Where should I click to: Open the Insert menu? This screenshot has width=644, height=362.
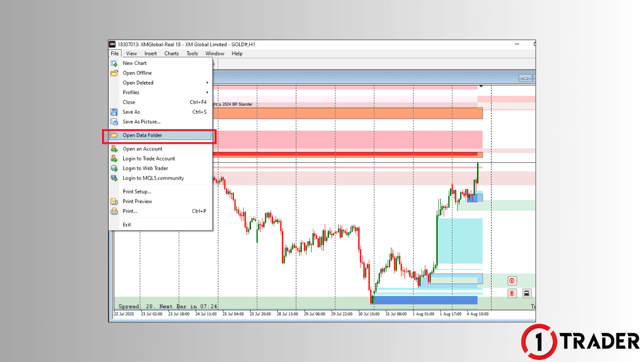click(150, 53)
